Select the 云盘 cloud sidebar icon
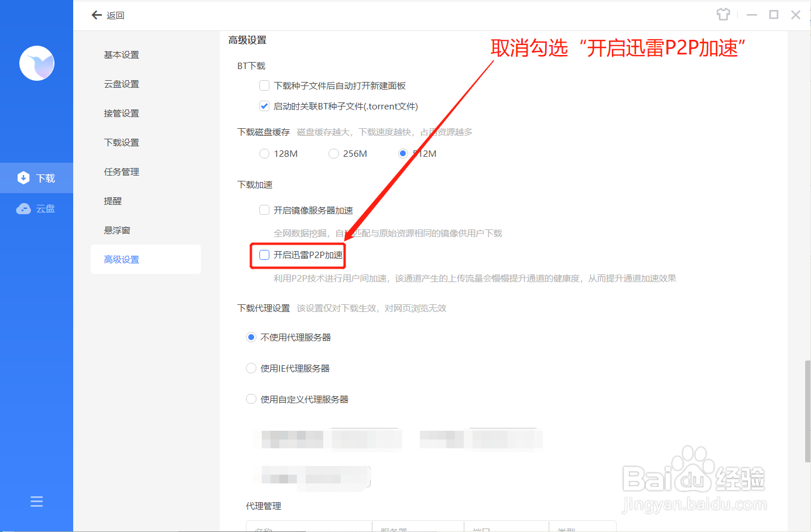Screen dimensions: 811x532 pyautogui.click(x=23, y=209)
